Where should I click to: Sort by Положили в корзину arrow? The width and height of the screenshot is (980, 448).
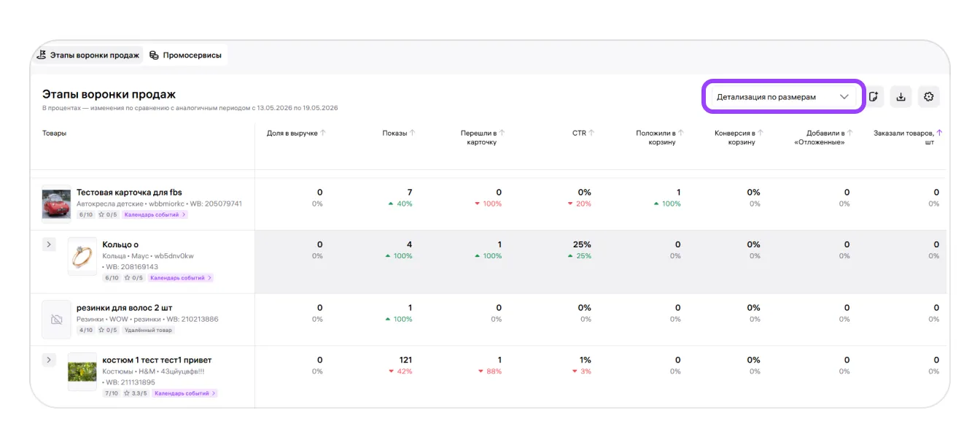click(681, 133)
